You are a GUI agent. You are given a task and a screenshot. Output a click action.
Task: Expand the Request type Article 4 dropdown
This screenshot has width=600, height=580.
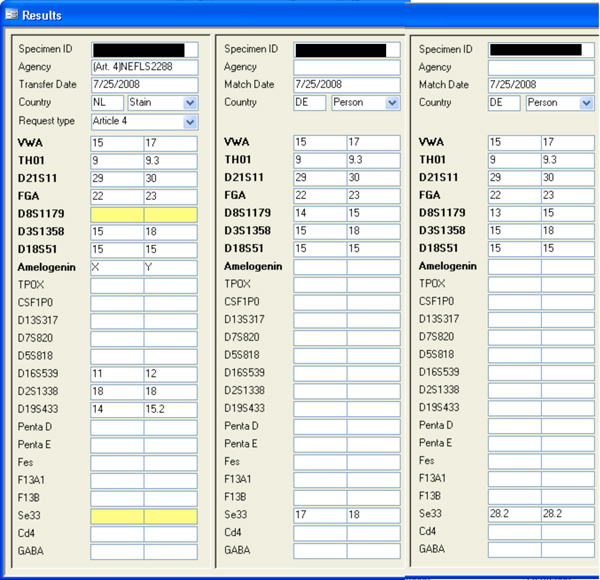pos(190,121)
